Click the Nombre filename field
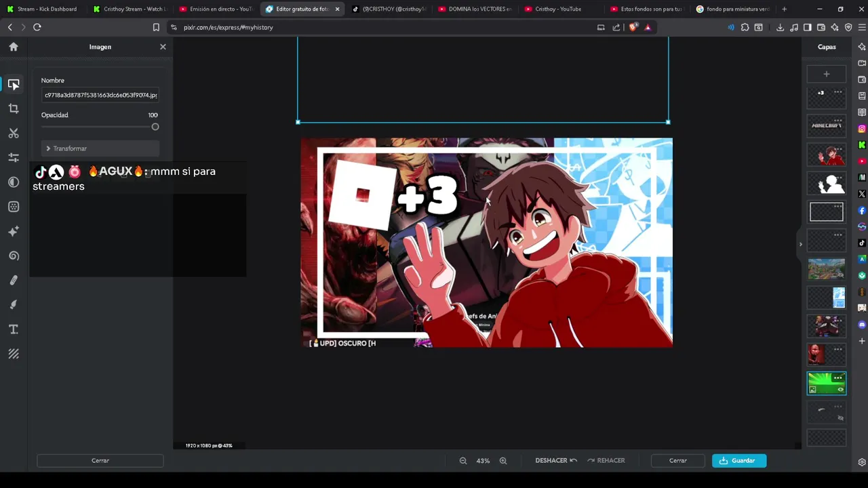The width and height of the screenshot is (868, 488). tap(100, 95)
